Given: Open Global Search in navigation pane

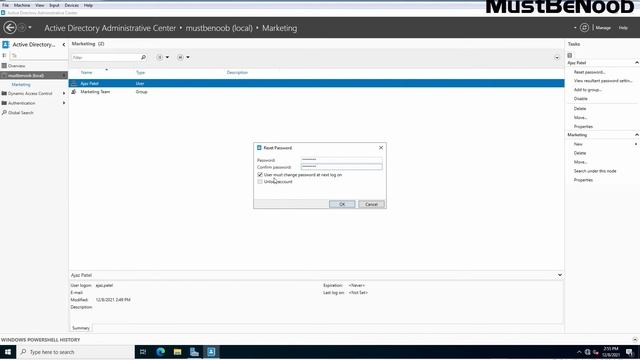Looking at the screenshot, I should coord(20,113).
